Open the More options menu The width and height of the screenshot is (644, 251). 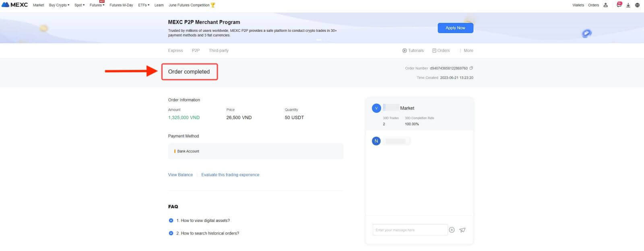pos(466,50)
